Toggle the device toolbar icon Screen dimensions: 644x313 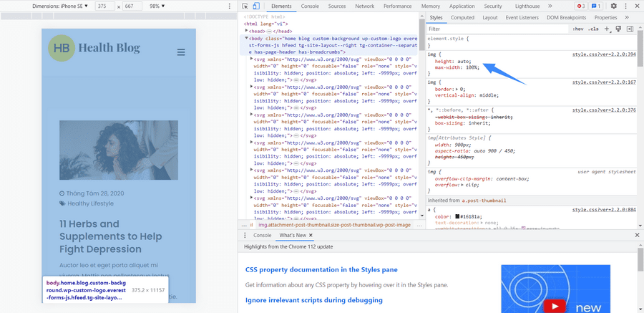click(256, 6)
